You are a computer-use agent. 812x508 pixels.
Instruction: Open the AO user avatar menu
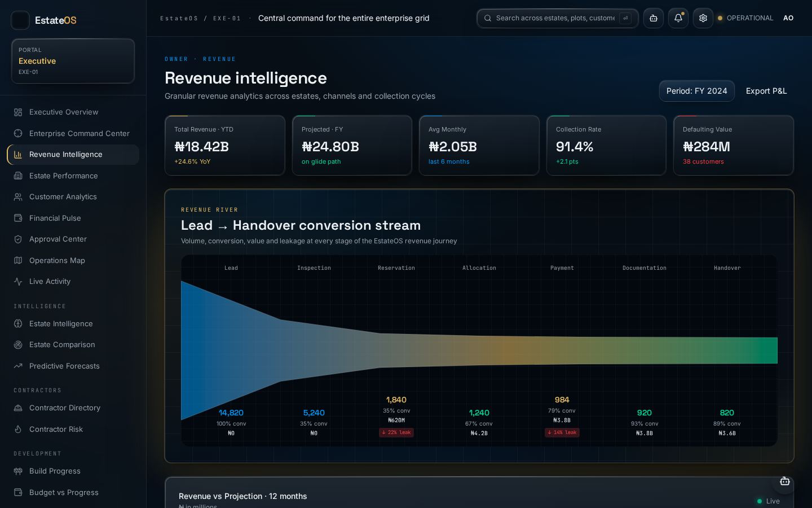[x=788, y=18]
